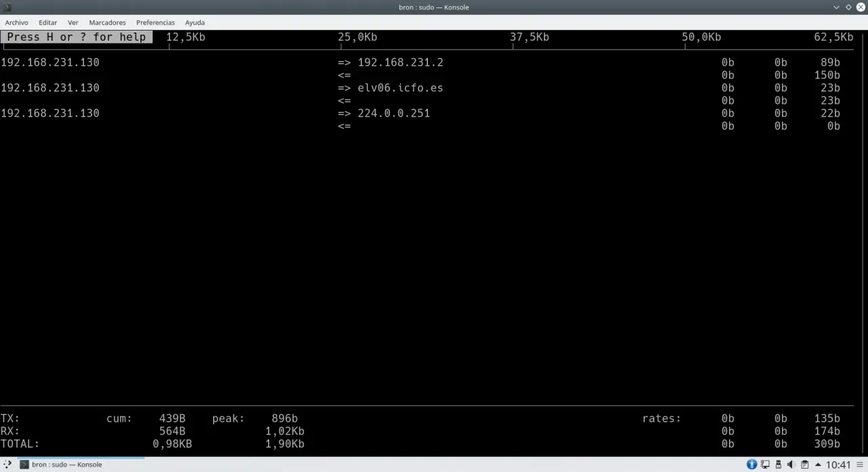Open the Preferencias menu
This screenshot has width=868, height=472.
click(x=155, y=22)
